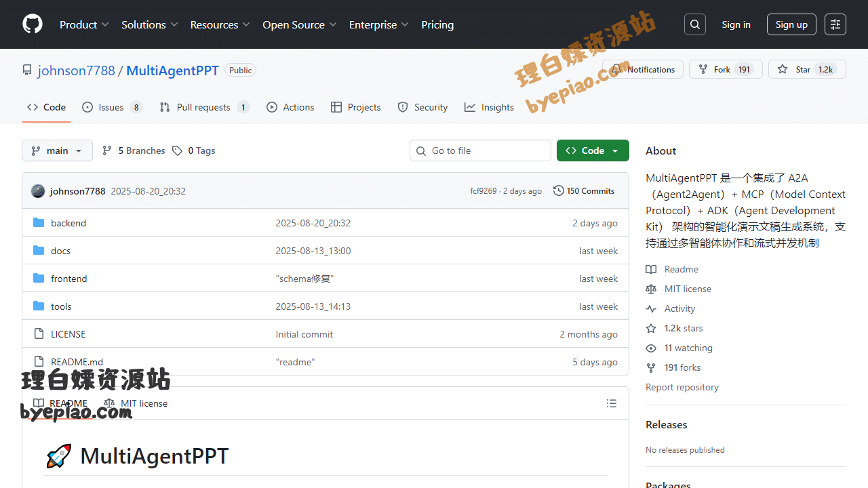Viewport: 868px width, 488px height.
Task: Click the GitHub logo icon
Action: coord(33,24)
